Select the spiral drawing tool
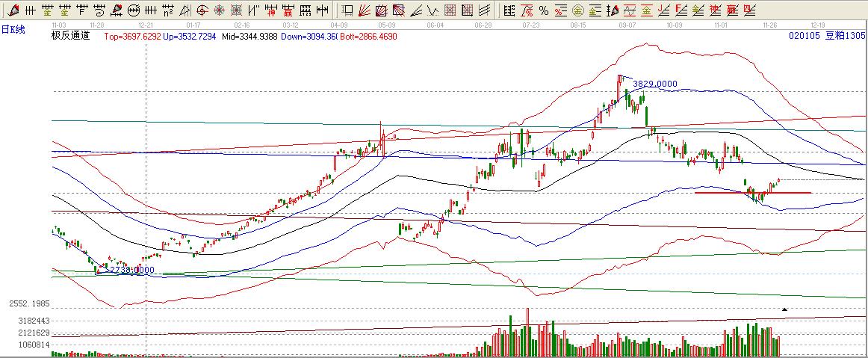 (x=100, y=10)
